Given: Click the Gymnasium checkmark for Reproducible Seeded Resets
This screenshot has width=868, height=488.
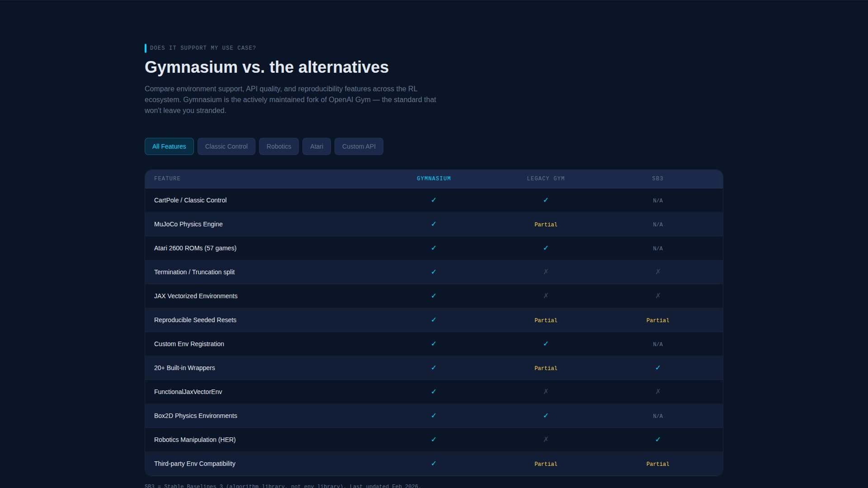Looking at the screenshot, I should [x=434, y=320].
